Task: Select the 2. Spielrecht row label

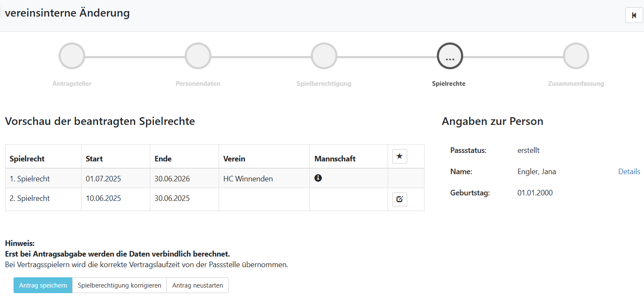Action: (x=30, y=198)
